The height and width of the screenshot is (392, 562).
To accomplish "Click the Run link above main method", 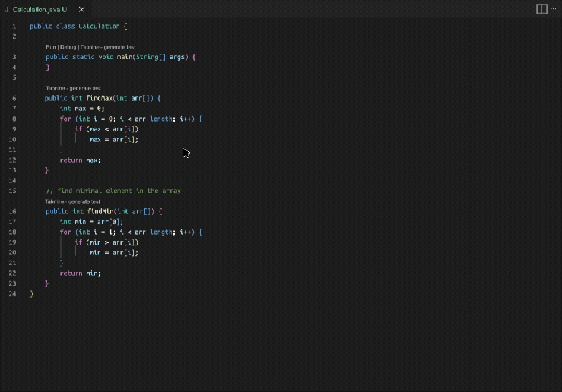I will [51, 47].
